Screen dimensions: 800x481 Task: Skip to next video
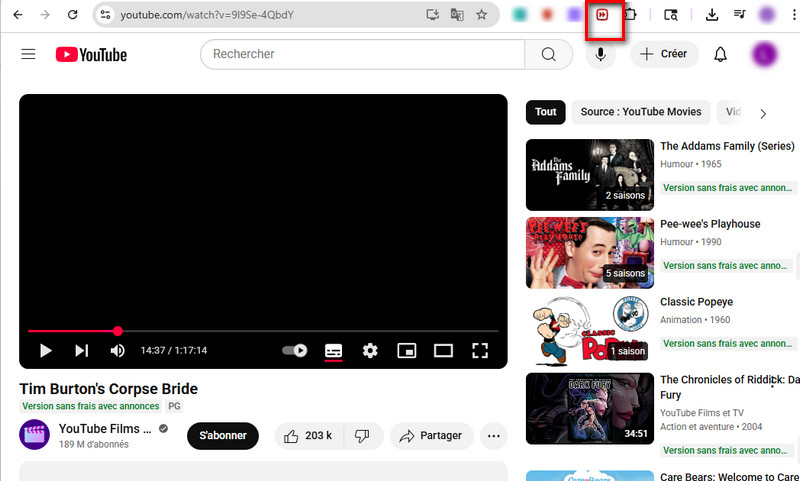(82, 350)
